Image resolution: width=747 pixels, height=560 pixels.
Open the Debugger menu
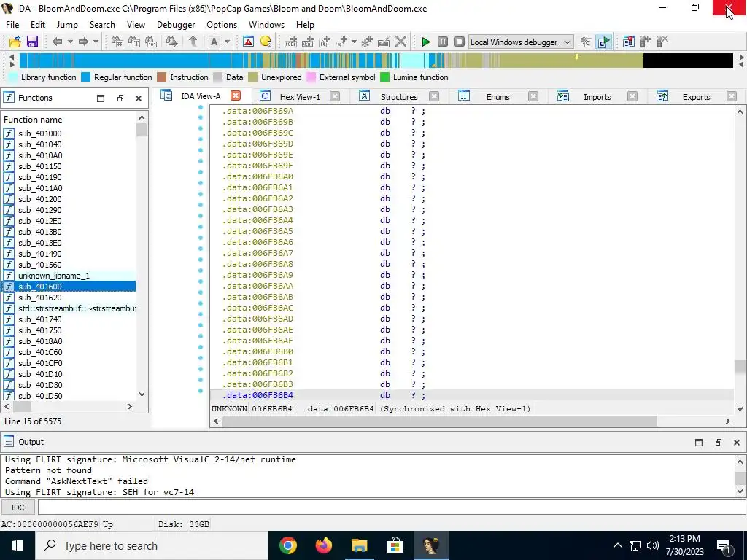176,25
